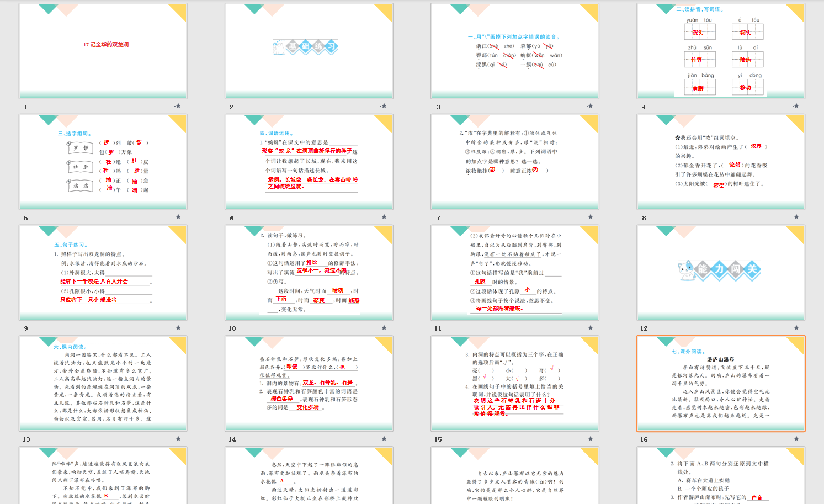Select highlighted '七、课外阅读 游庐山瀑布' slide
This screenshot has width=824, height=504.
tap(721, 384)
